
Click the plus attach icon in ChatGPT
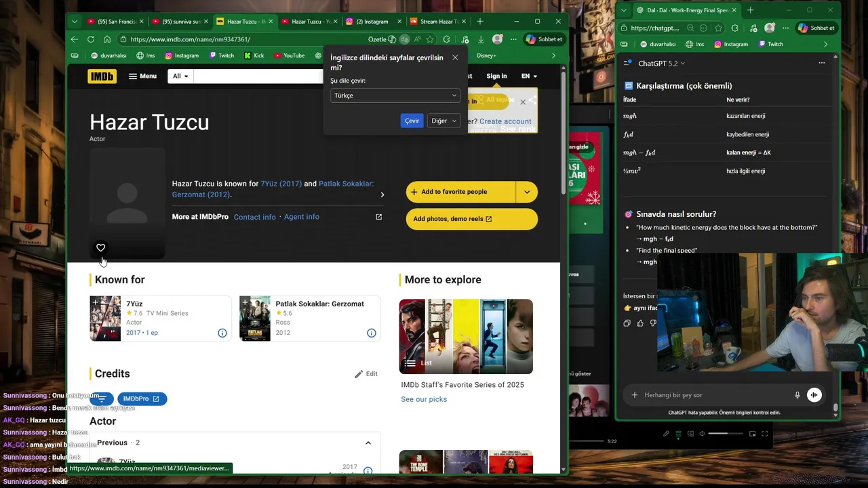(634, 395)
